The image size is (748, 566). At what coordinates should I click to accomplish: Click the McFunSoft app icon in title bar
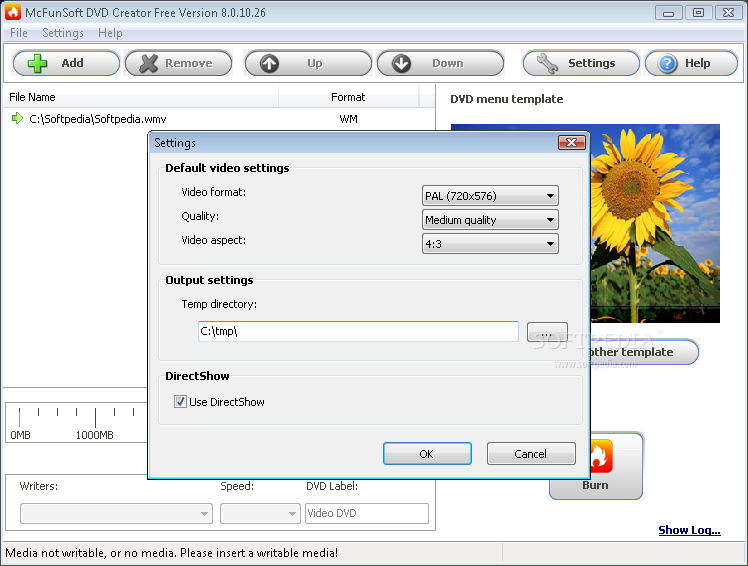13,12
